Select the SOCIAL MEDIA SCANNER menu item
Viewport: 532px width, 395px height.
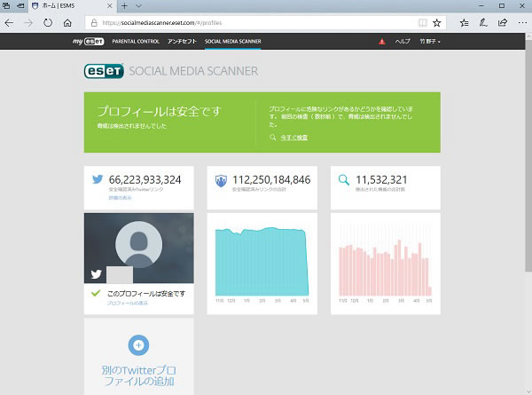point(232,41)
